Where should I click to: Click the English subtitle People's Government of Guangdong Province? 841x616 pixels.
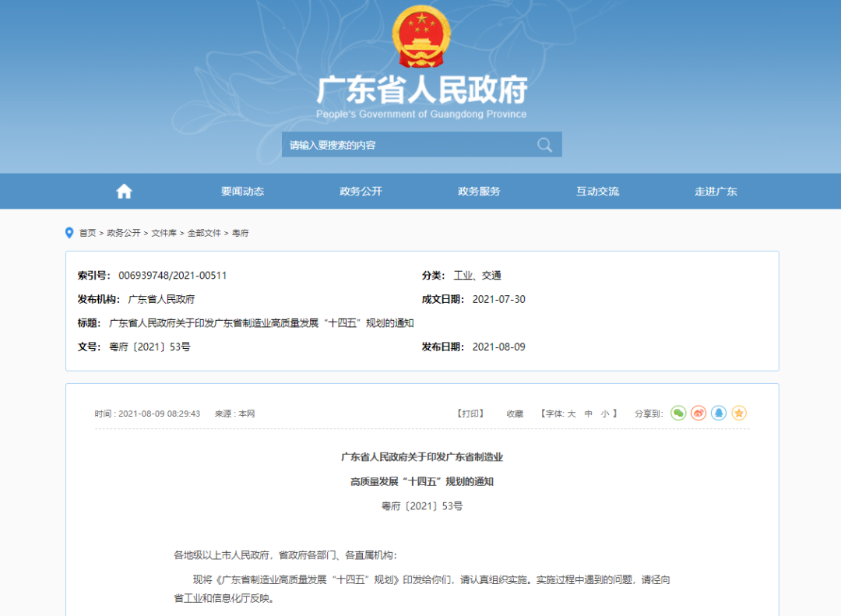coord(421,114)
